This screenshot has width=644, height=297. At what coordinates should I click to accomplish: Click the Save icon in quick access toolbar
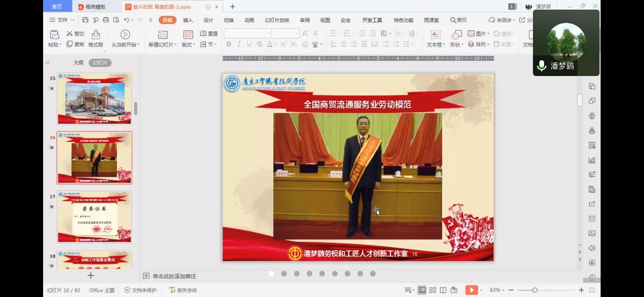click(85, 20)
